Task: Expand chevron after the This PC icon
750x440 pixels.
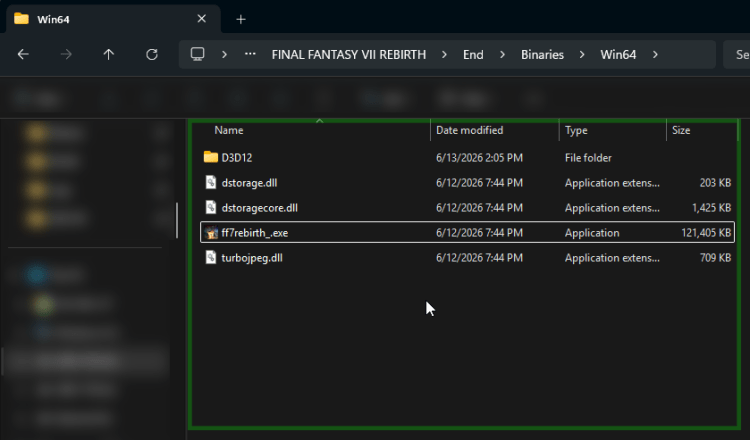Action: click(x=224, y=55)
